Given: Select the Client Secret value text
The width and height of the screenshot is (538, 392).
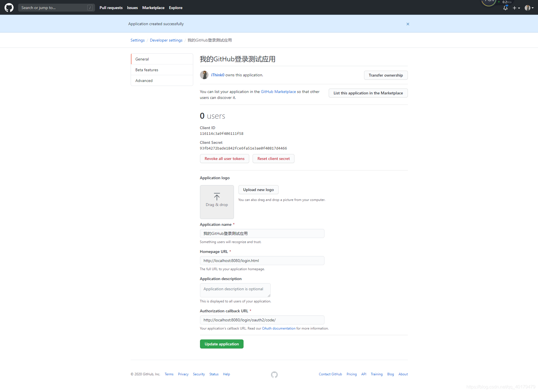Looking at the screenshot, I should (243, 148).
